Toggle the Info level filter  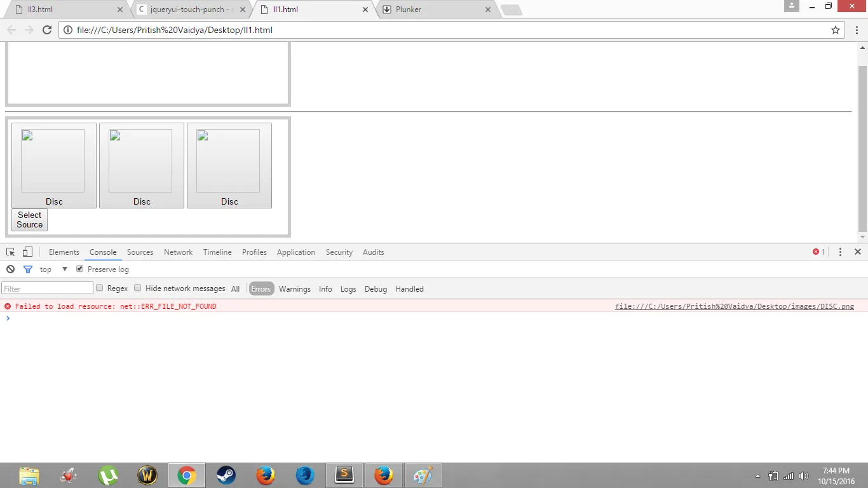click(x=325, y=288)
